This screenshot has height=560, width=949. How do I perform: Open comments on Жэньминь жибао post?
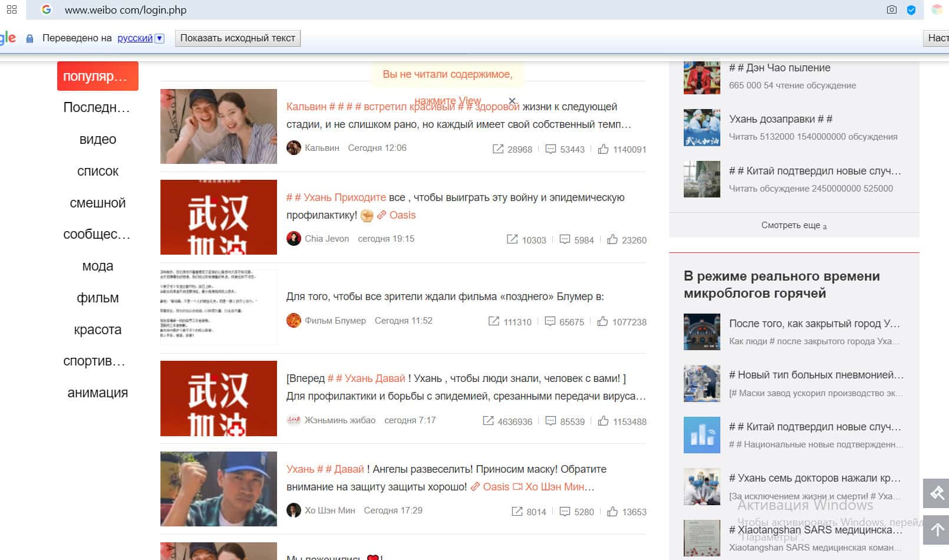(x=551, y=421)
